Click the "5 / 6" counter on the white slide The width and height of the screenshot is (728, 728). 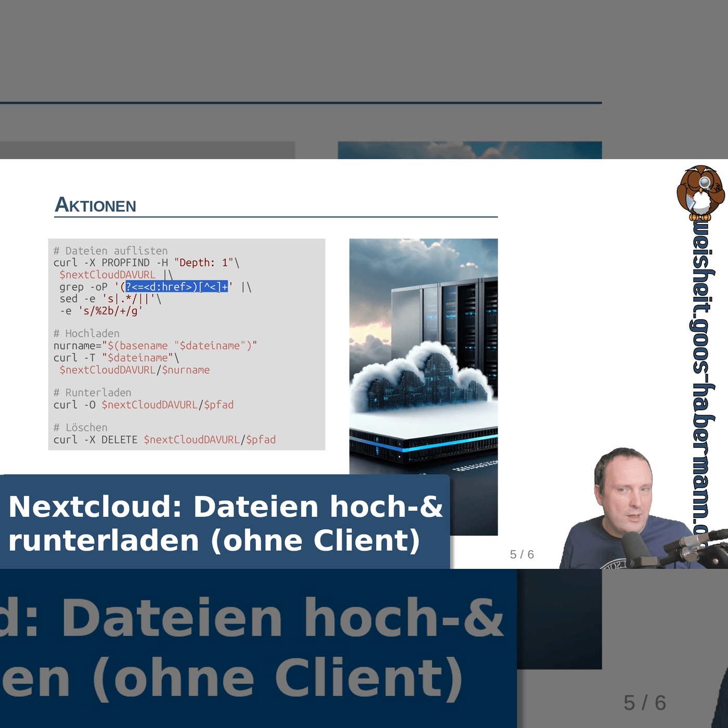click(522, 554)
